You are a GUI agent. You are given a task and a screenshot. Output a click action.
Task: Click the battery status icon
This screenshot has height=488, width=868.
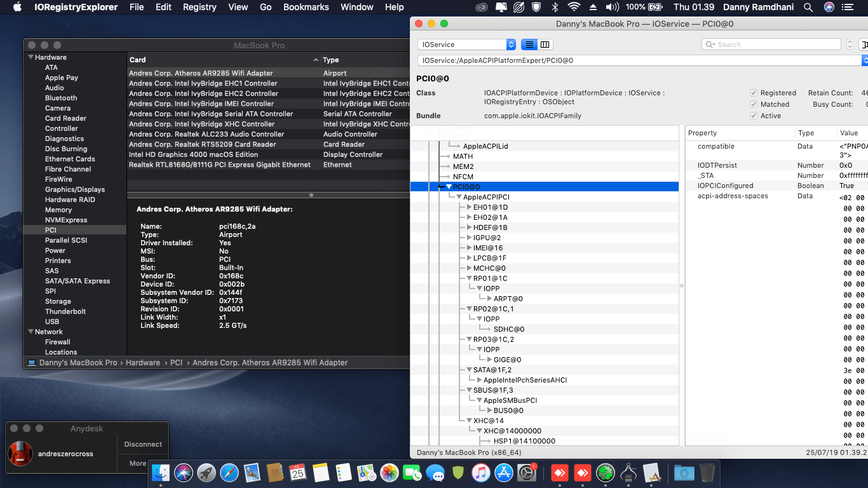(x=656, y=7)
